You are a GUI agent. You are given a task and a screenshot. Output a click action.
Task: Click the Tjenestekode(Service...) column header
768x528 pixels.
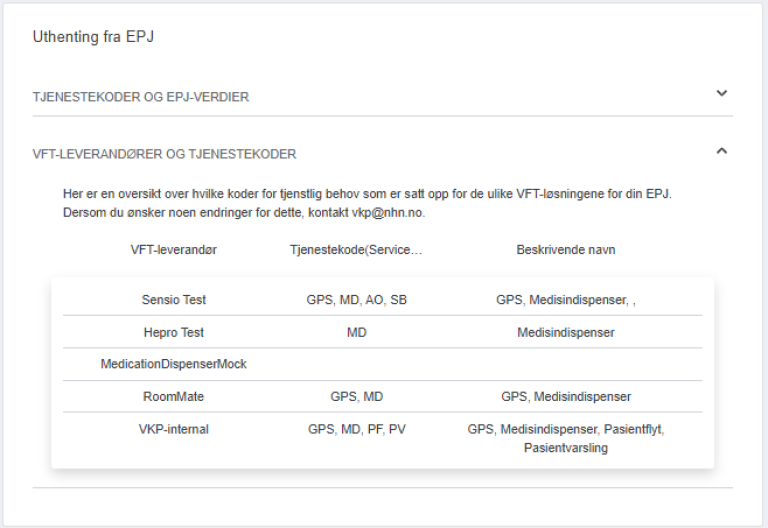(x=356, y=250)
